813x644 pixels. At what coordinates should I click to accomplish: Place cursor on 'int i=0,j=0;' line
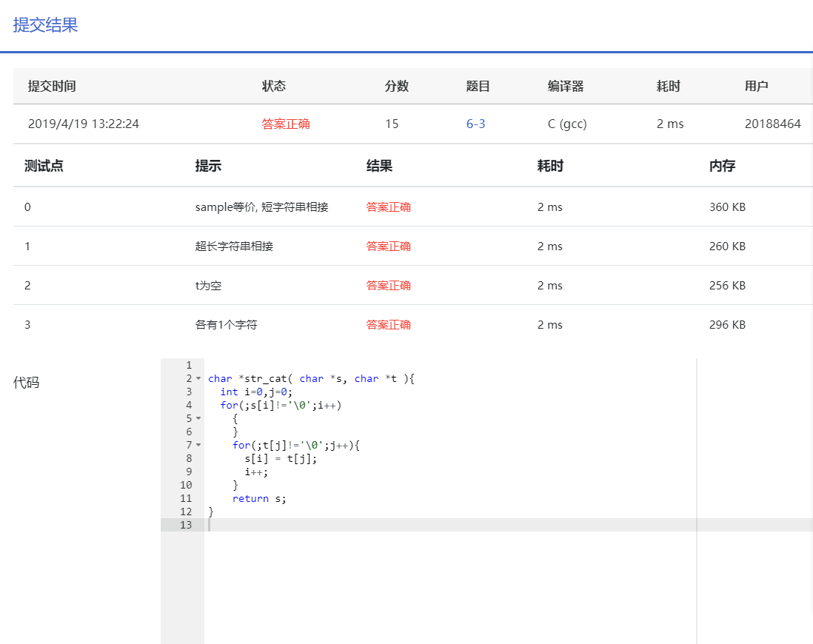click(x=256, y=392)
